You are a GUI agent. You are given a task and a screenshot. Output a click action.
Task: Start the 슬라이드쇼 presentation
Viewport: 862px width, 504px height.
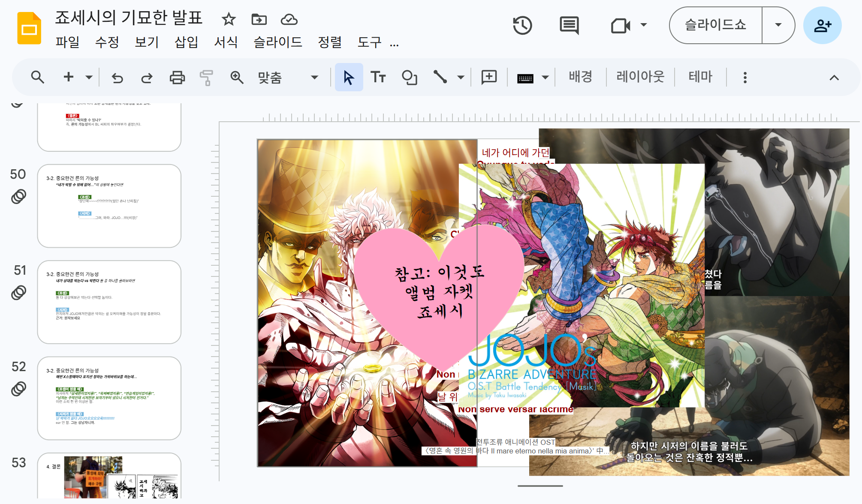715,25
